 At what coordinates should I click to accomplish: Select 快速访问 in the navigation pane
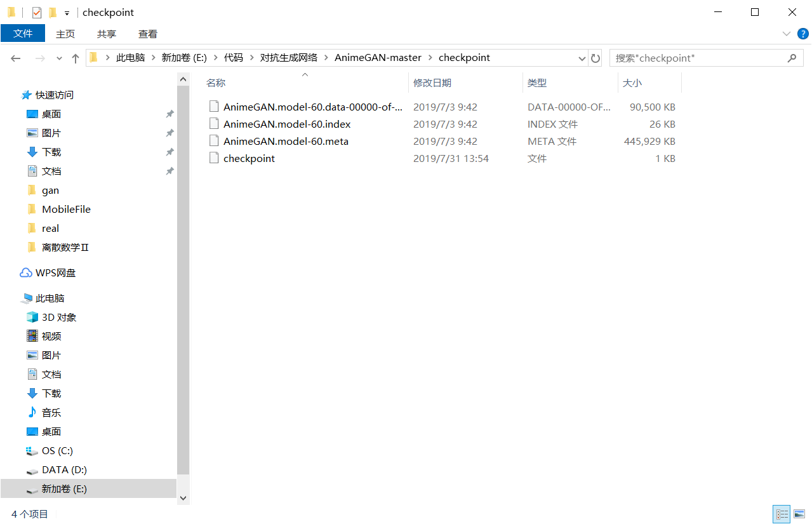coord(54,95)
